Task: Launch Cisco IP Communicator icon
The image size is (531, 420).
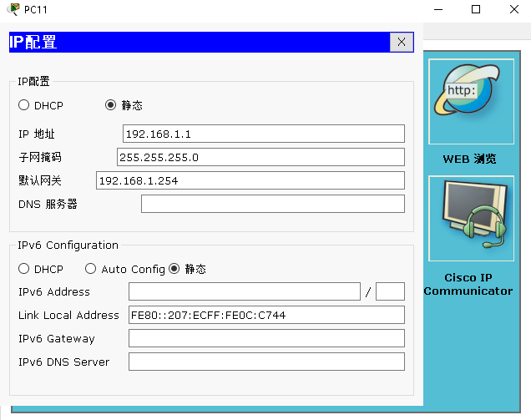Action: click(x=471, y=219)
